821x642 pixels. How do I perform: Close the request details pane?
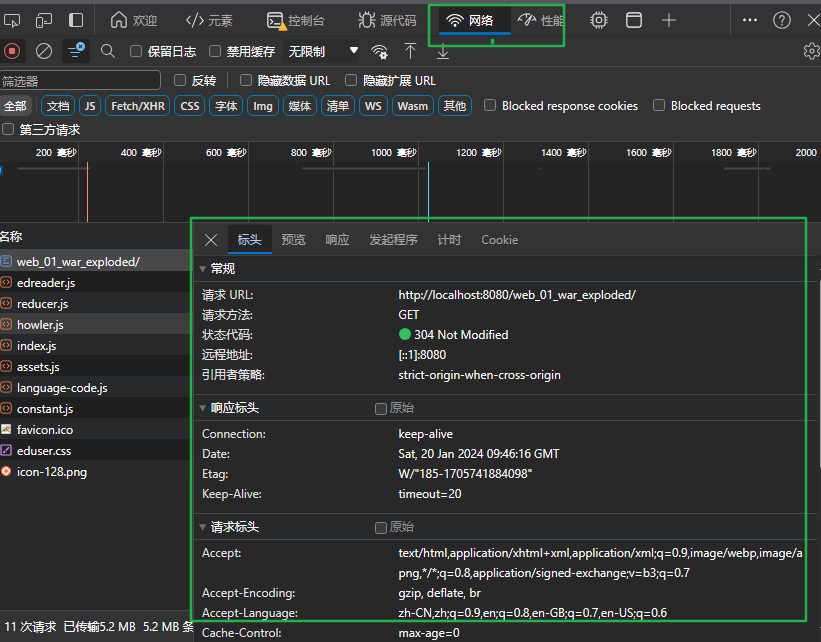point(211,240)
